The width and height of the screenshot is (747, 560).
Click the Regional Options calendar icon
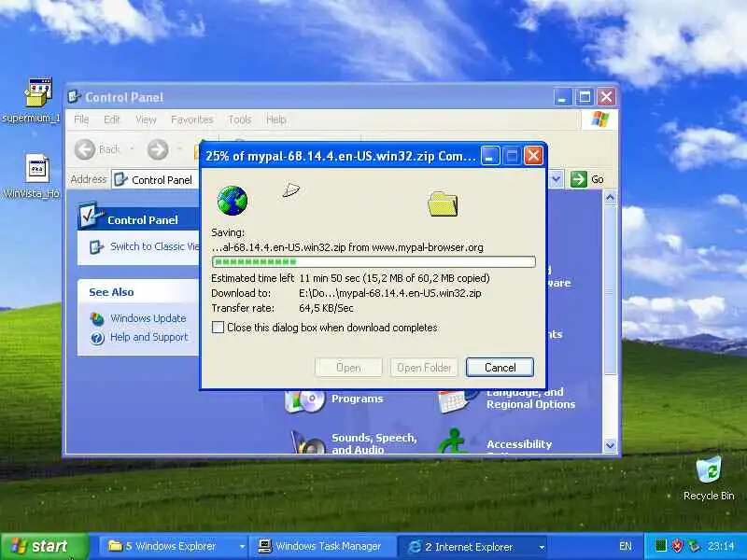point(456,401)
